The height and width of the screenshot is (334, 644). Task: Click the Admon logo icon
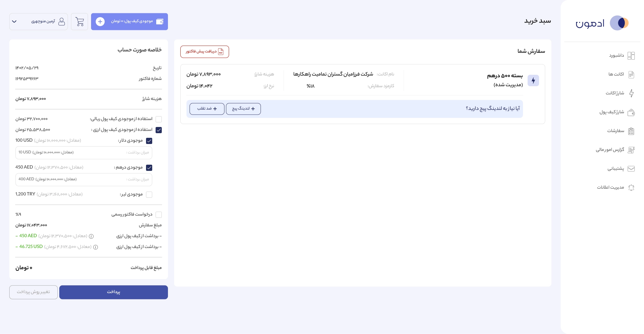click(x=619, y=23)
